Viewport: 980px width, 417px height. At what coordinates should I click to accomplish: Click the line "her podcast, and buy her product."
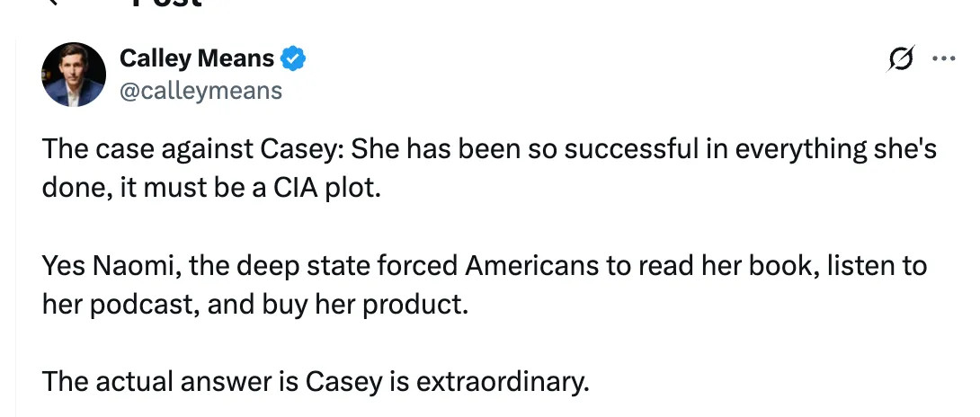coord(255,306)
